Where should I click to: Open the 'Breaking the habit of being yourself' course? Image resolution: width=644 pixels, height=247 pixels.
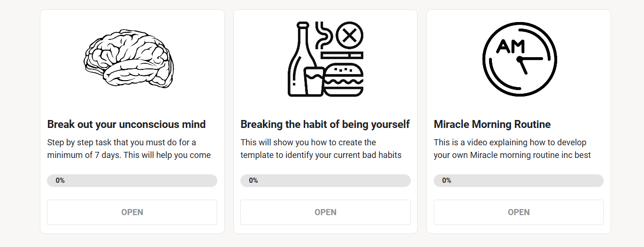325,212
